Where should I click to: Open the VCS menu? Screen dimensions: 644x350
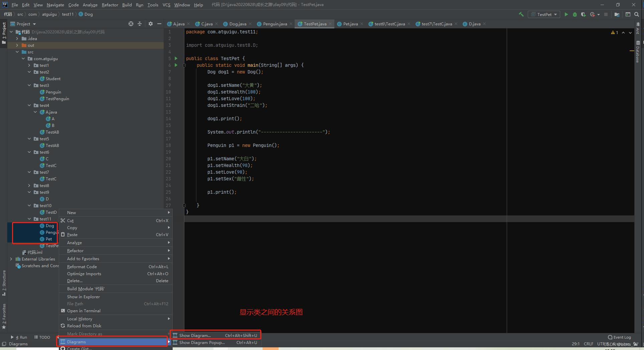166,5
